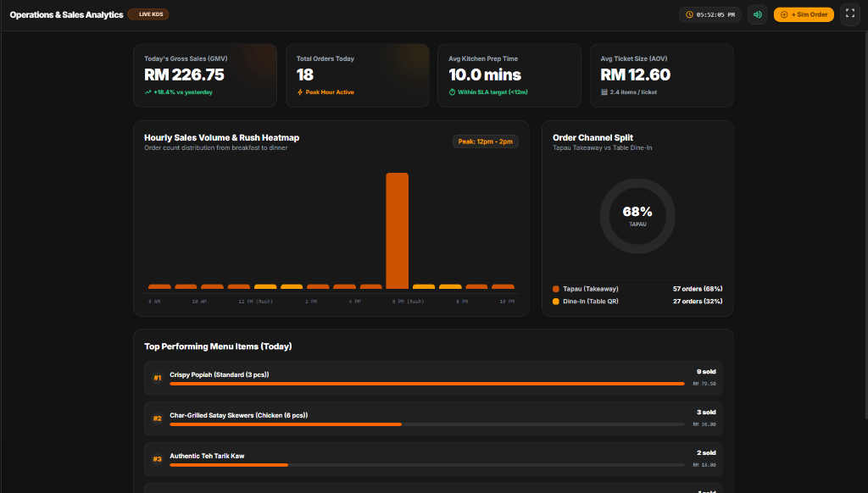Click the Crispy Popiah sales progress bar
This screenshot has height=493, width=868.
click(427, 384)
